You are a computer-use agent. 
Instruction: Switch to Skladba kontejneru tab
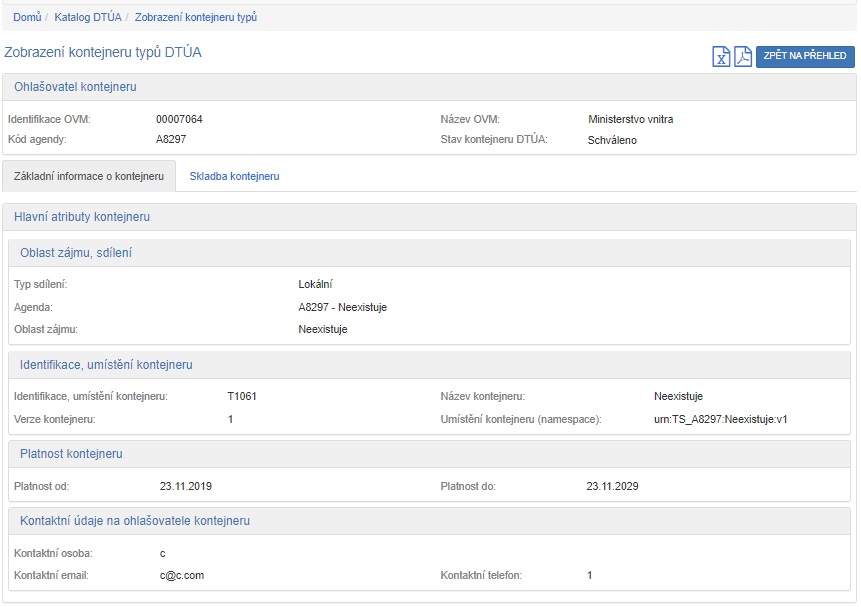point(234,176)
